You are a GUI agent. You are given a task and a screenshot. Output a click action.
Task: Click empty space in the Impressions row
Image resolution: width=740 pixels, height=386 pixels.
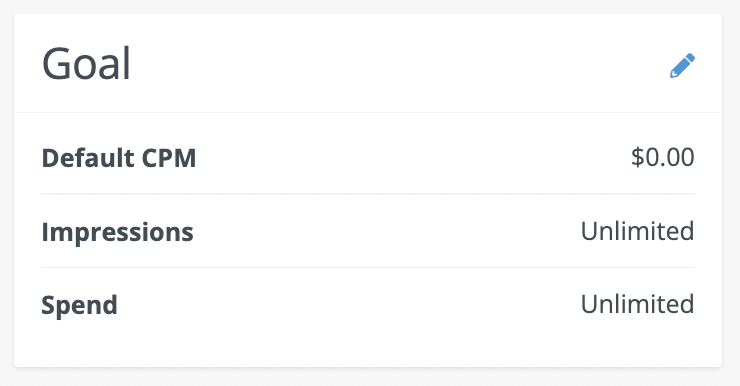coord(387,231)
